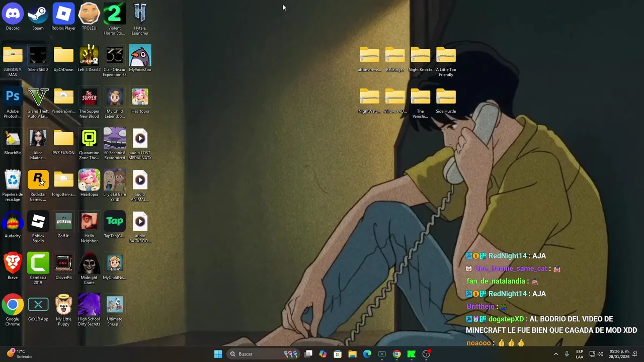Open High School Dirty Secrets icon
Viewport: 644px width, 362px height.
click(89, 311)
